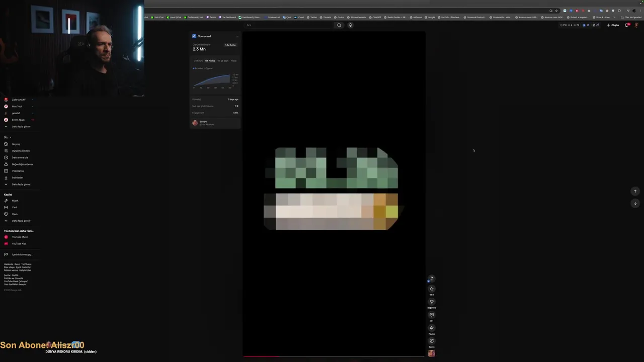Open the Twitch bookmark

(x=211, y=17)
